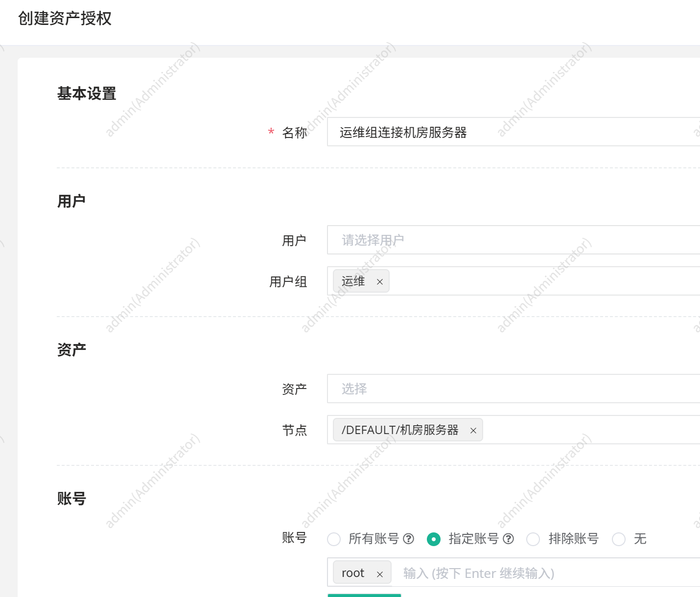Click the 创建资产授权 page title
This screenshot has height=597, width=700.
tap(65, 19)
